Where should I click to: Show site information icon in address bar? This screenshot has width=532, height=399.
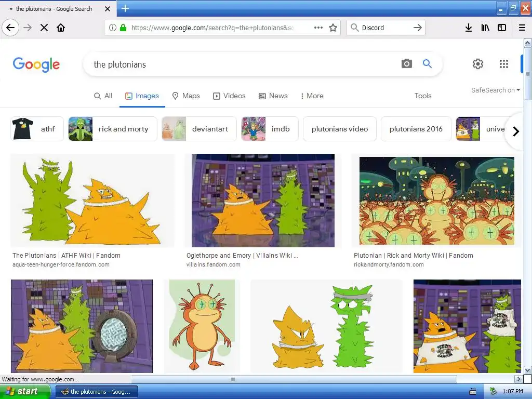[x=113, y=28]
